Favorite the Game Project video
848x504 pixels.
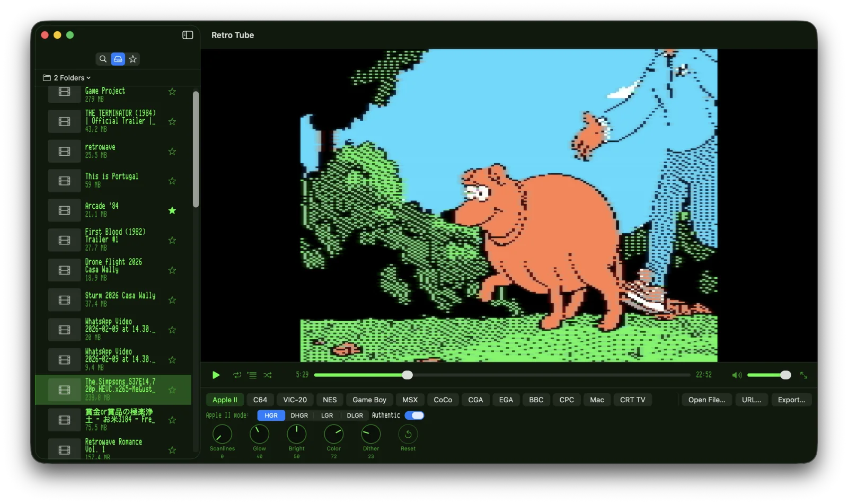(172, 92)
